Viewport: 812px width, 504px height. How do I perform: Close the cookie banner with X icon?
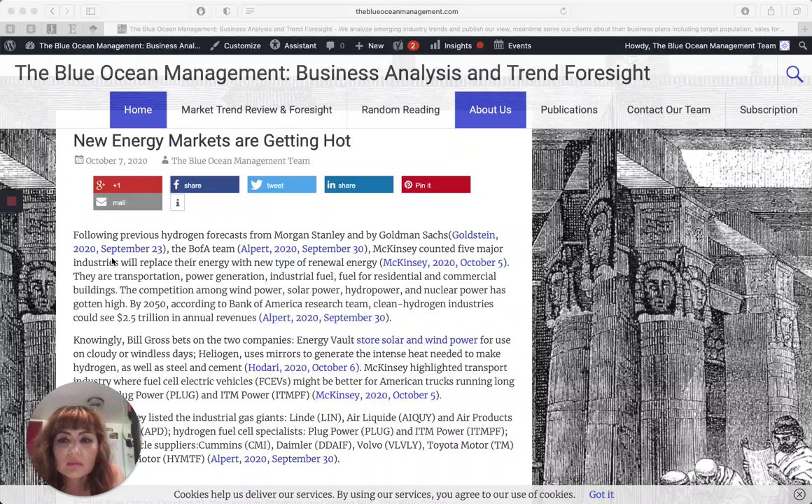(799, 494)
